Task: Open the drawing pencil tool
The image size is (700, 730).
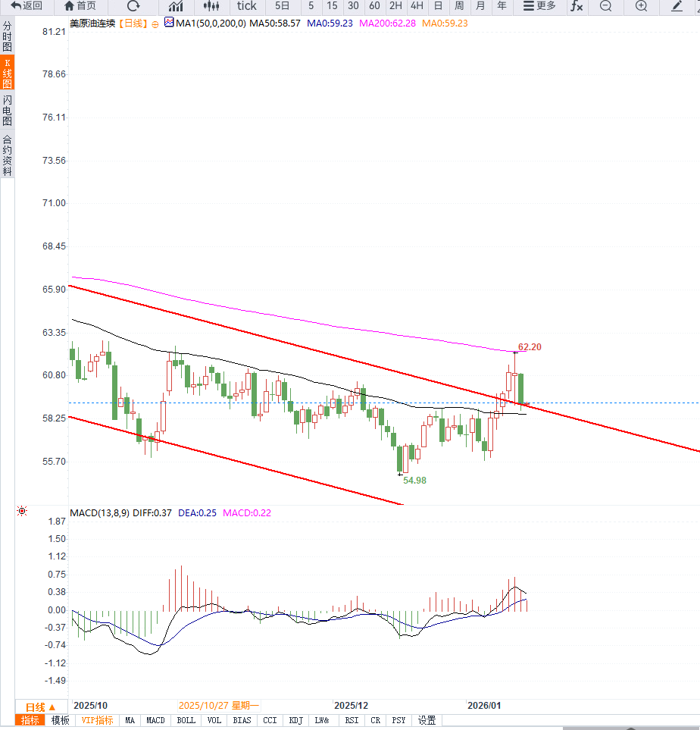Action: [677, 6]
